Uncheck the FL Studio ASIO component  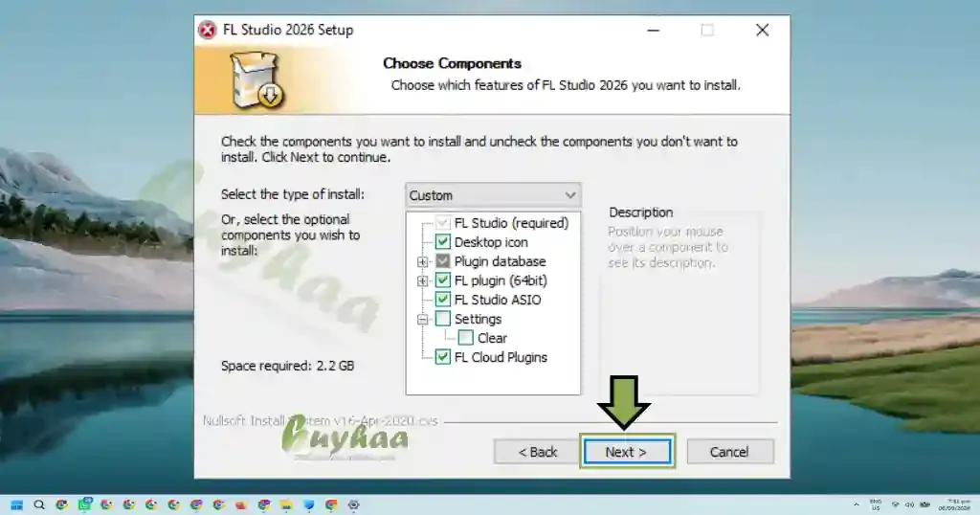click(x=442, y=300)
